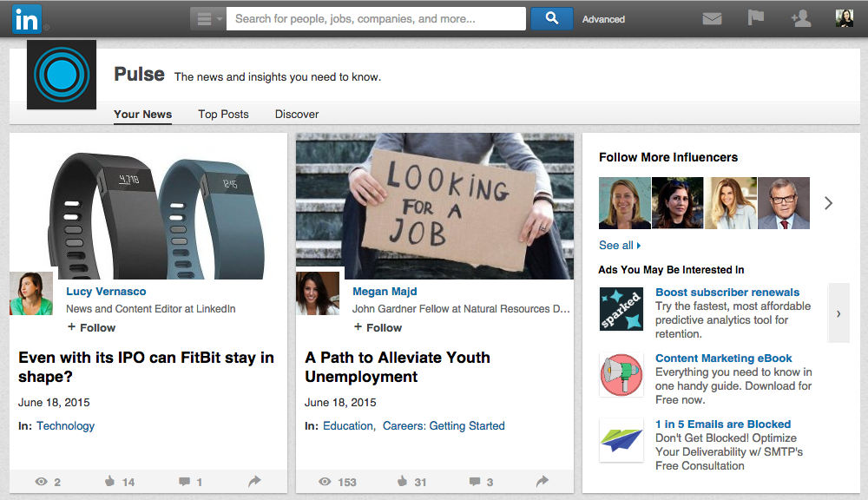
Task: Open the Discover tab
Action: (297, 114)
